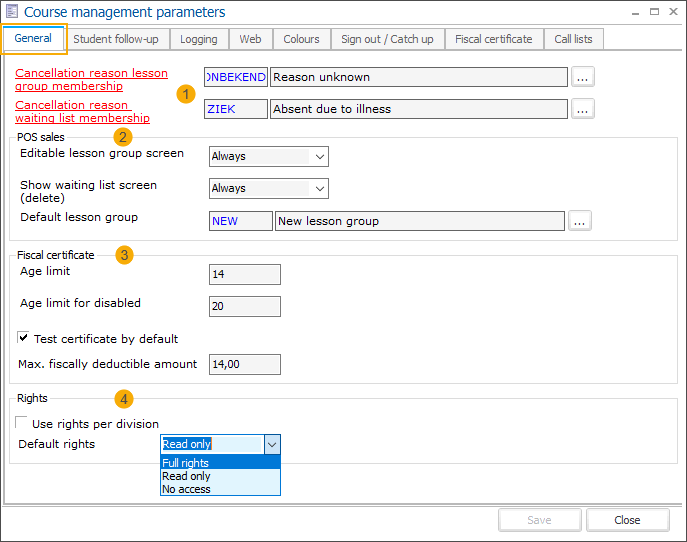Collapse the Default rights dropdown arrow
This screenshot has width=687, height=542.
coord(272,444)
